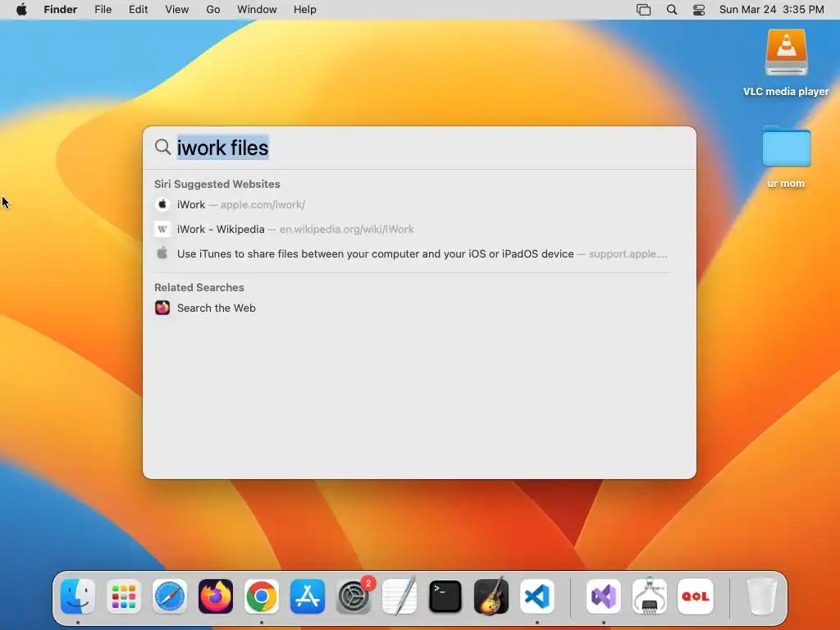Open TextEdit from the Dock
Image resolution: width=840 pixels, height=630 pixels.
399,596
